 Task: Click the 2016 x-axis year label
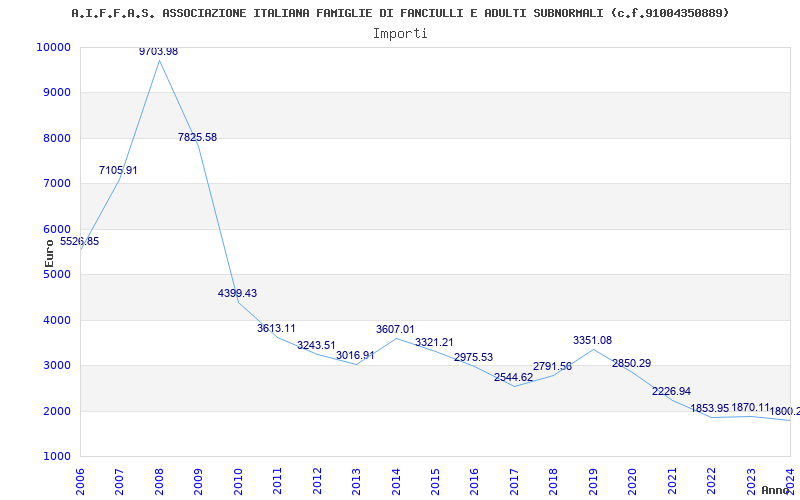pyautogui.click(x=474, y=481)
